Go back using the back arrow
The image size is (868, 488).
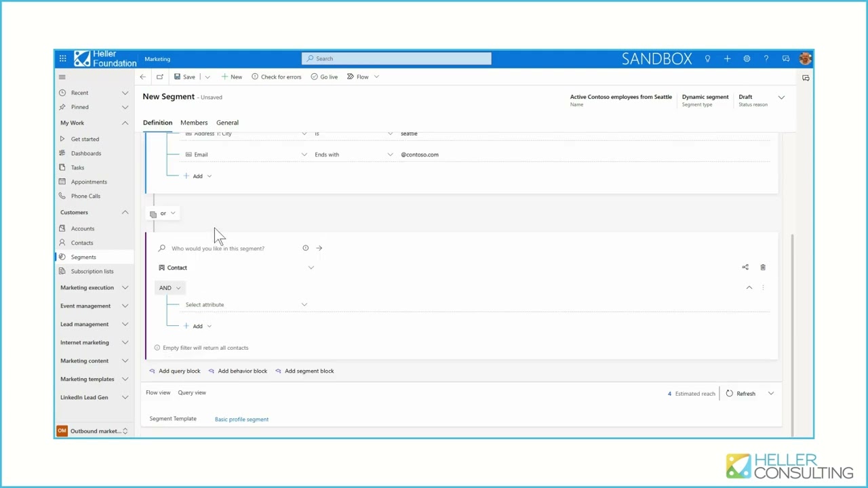tap(142, 77)
